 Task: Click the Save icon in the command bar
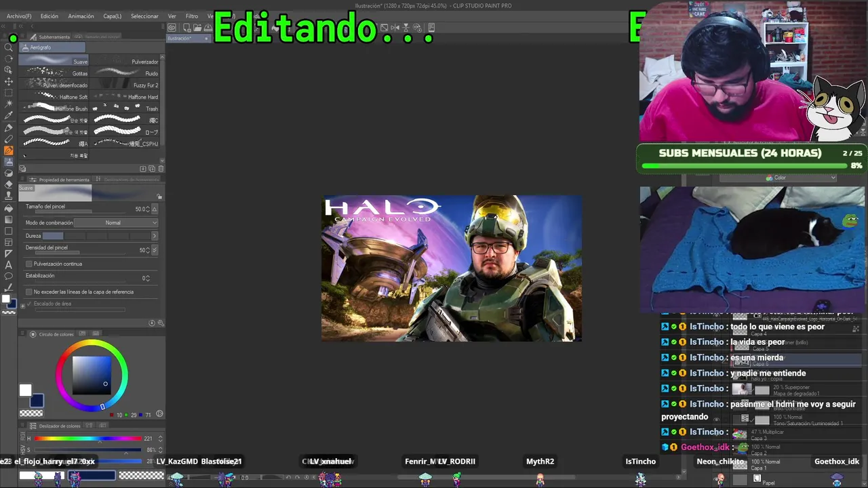[x=208, y=28]
